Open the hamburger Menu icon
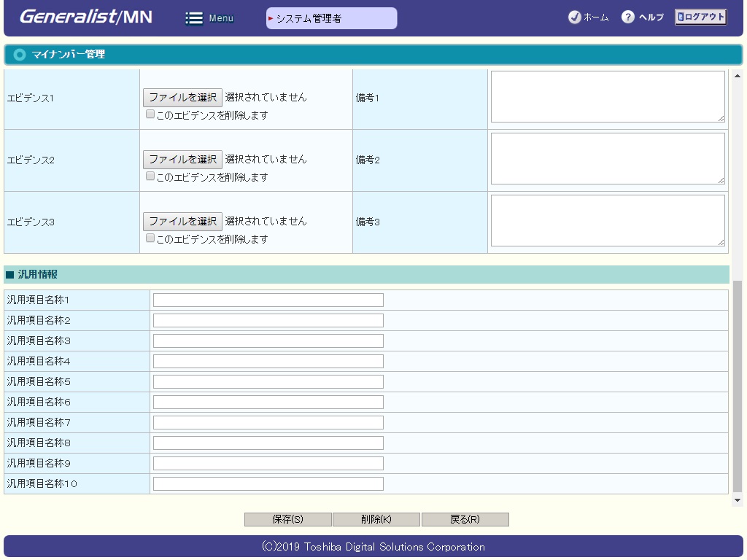Image resolution: width=747 pixels, height=560 pixels. click(194, 18)
